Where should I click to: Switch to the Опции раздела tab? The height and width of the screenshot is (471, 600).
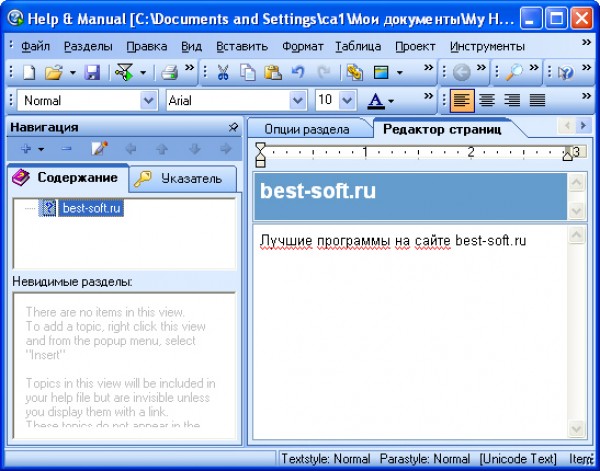(307, 129)
